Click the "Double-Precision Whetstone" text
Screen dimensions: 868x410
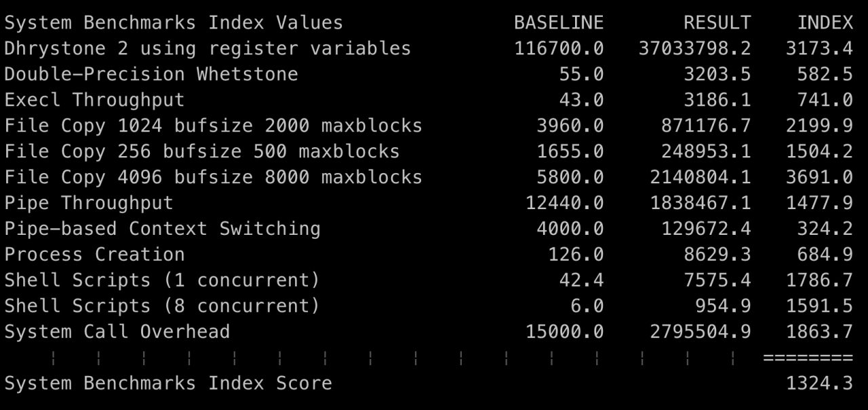coord(151,74)
